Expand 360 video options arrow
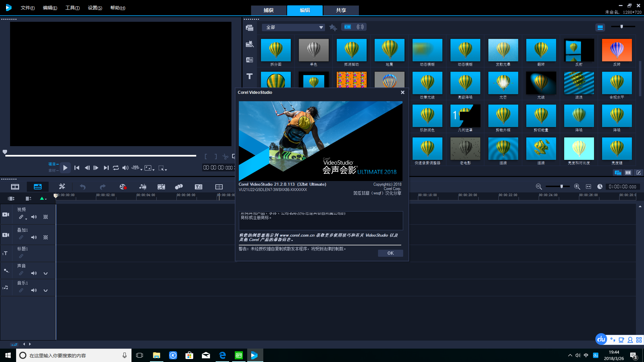 coord(141,170)
